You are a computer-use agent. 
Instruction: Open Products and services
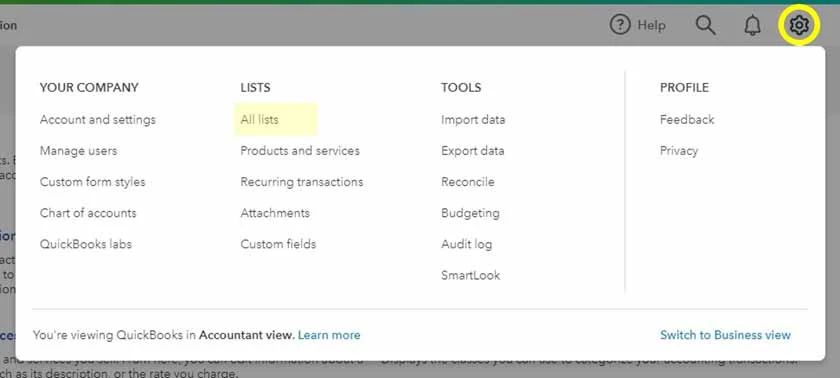click(300, 150)
